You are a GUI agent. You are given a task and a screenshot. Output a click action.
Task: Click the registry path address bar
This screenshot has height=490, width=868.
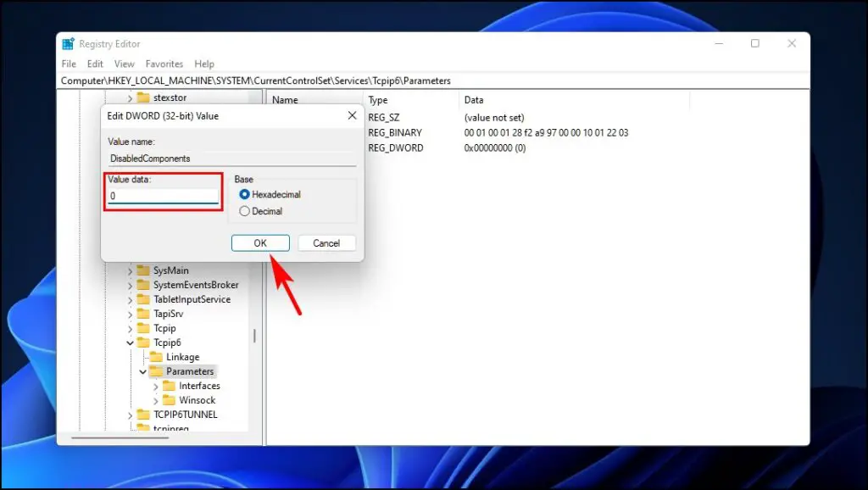(x=435, y=81)
